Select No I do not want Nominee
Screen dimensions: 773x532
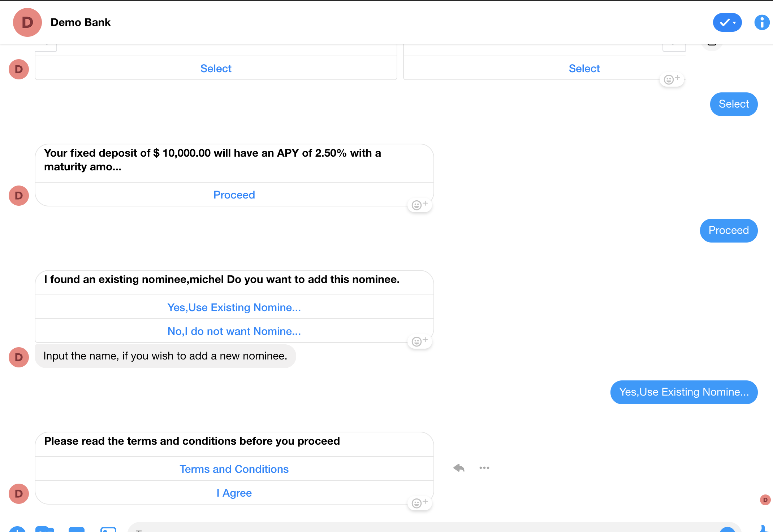tap(234, 331)
